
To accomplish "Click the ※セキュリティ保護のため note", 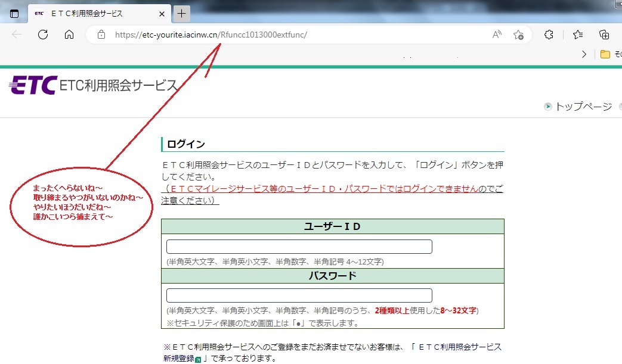I will tap(263, 323).
